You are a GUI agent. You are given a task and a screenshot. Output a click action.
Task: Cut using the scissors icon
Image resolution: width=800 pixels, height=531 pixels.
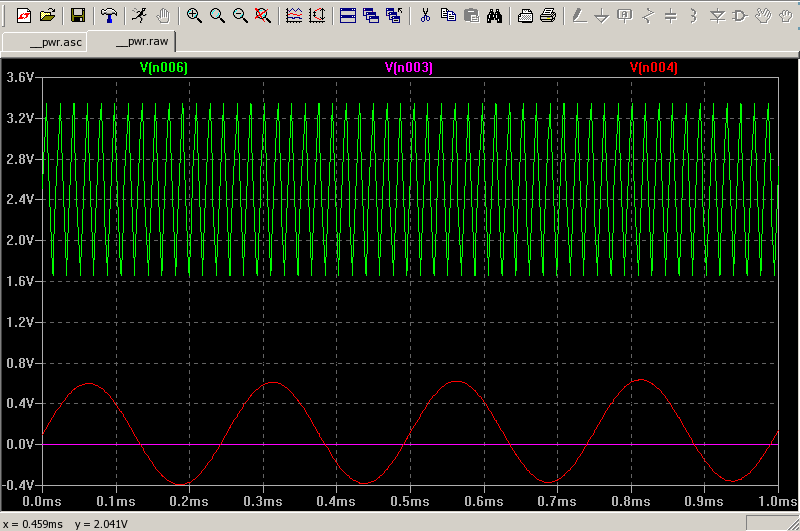tap(425, 15)
